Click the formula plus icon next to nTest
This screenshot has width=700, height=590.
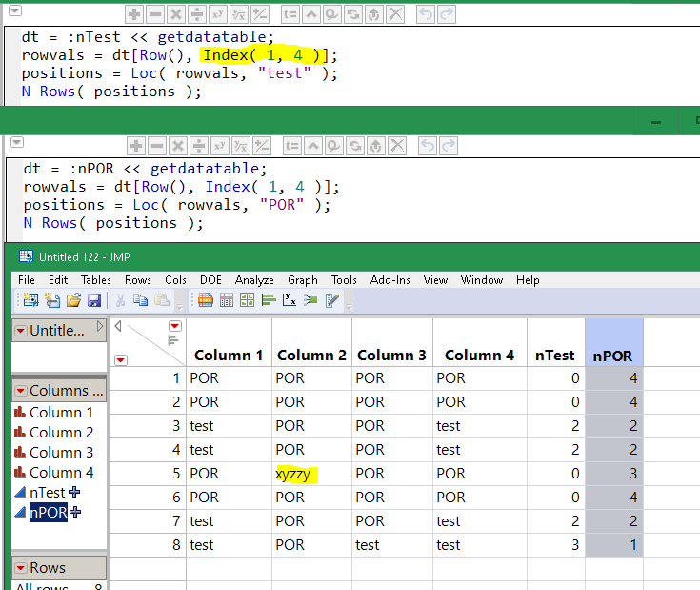(x=74, y=493)
